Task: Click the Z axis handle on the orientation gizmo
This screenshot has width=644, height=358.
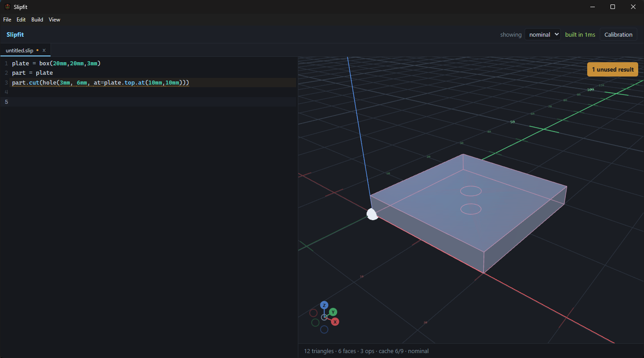Action: (x=324, y=305)
